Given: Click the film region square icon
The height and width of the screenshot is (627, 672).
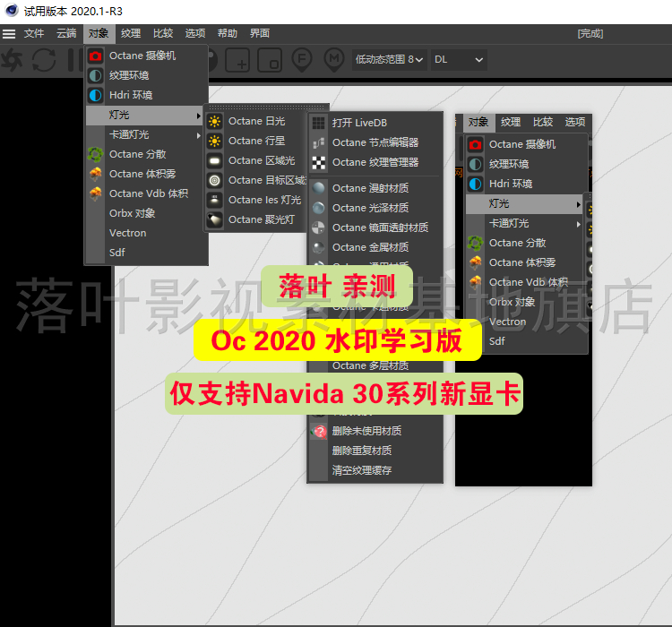Looking at the screenshot, I should 270,60.
